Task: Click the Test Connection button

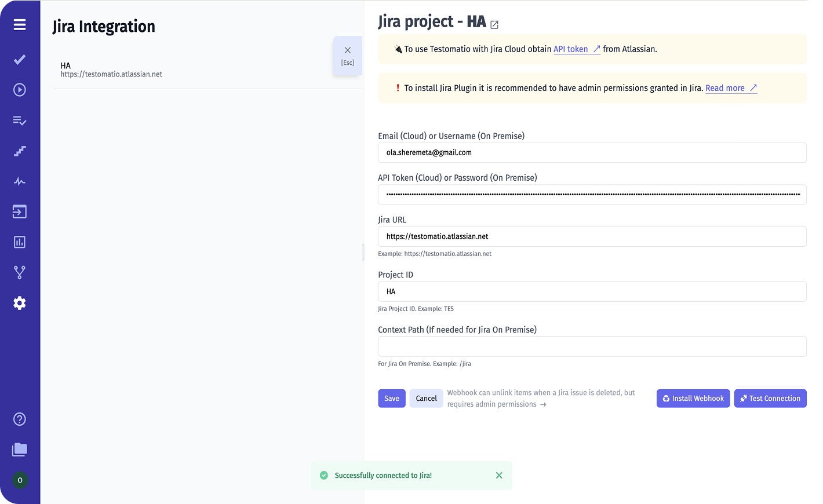Action: pyautogui.click(x=770, y=399)
